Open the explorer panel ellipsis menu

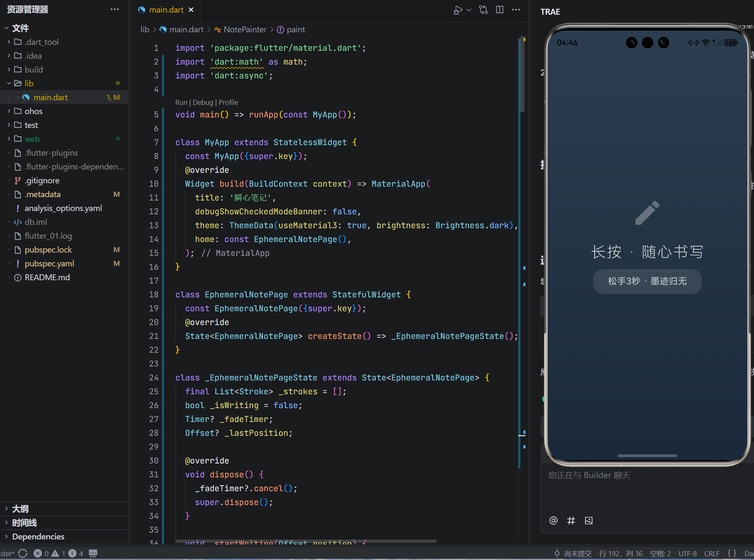pyautogui.click(x=114, y=9)
